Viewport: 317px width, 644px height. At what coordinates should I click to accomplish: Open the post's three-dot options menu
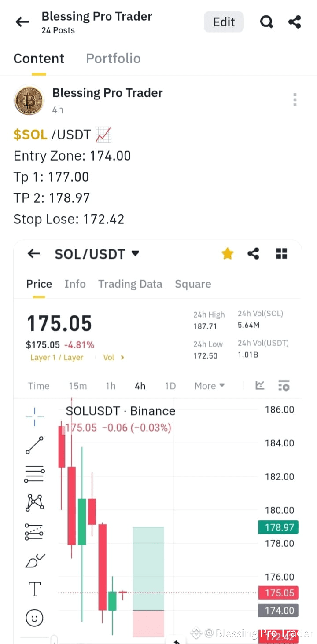295,100
